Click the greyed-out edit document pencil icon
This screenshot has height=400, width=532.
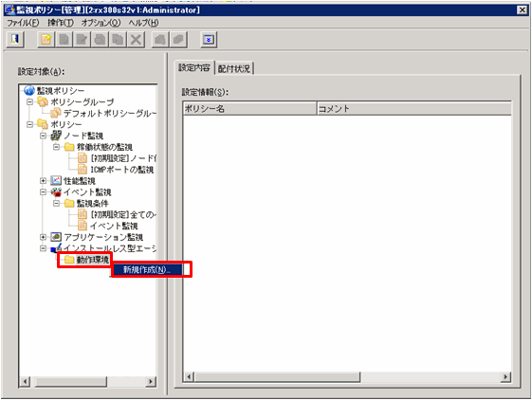pyautogui.click(x=82, y=40)
